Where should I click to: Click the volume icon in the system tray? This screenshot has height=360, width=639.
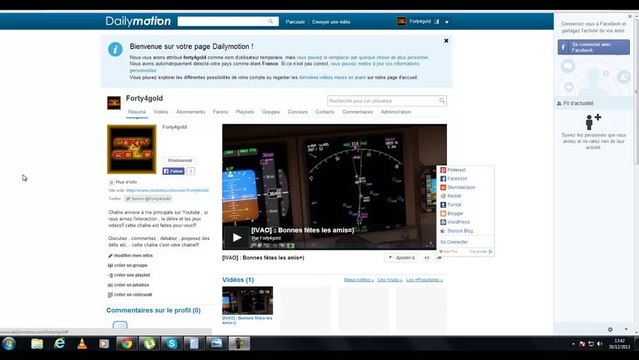click(x=599, y=344)
